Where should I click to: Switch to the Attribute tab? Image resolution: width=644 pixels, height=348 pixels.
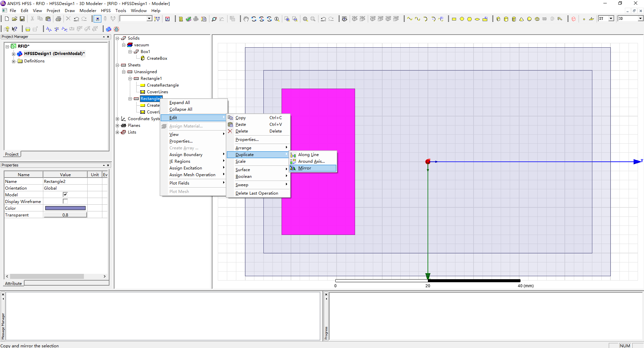pos(13,284)
